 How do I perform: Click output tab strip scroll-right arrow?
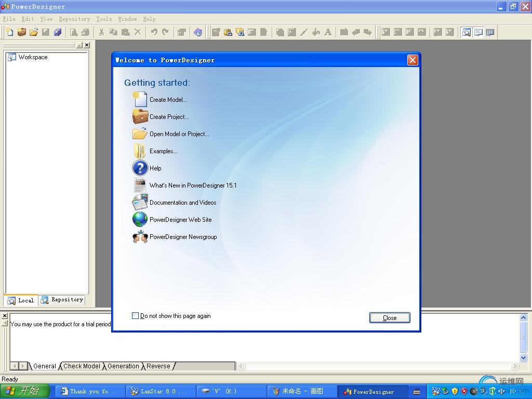click(23, 366)
